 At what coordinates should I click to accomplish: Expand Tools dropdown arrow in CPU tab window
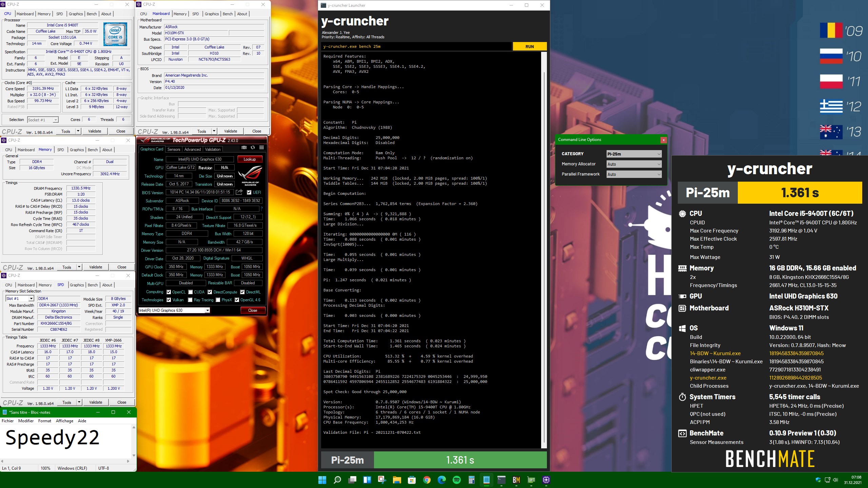coord(78,131)
